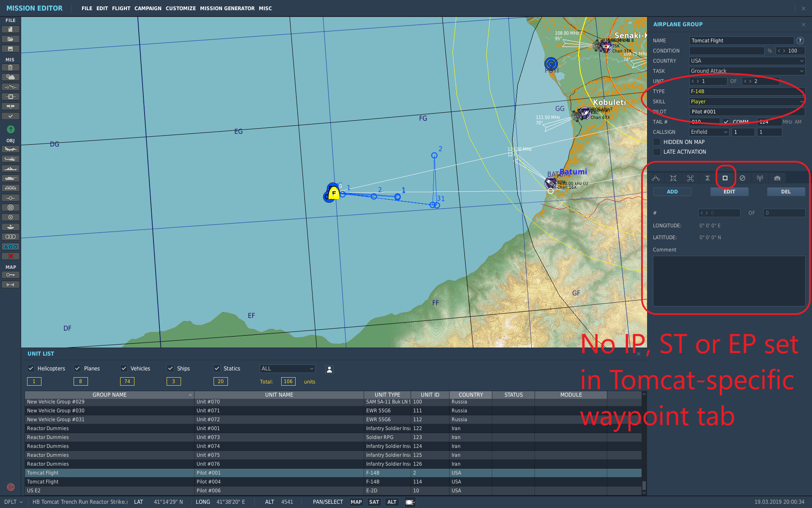Save mission floppy disk icon
The width and height of the screenshot is (812, 508).
11,49
